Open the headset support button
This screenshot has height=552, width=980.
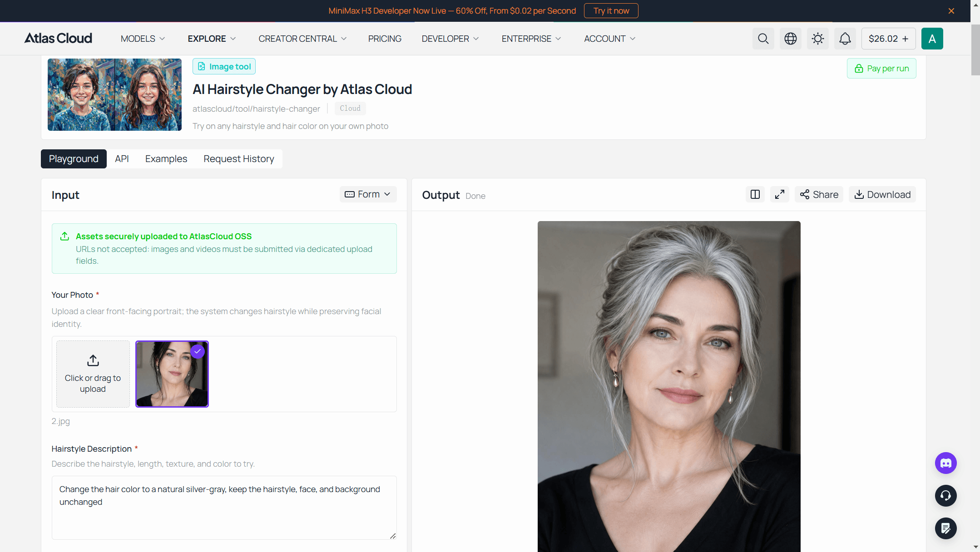pyautogui.click(x=945, y=496)
